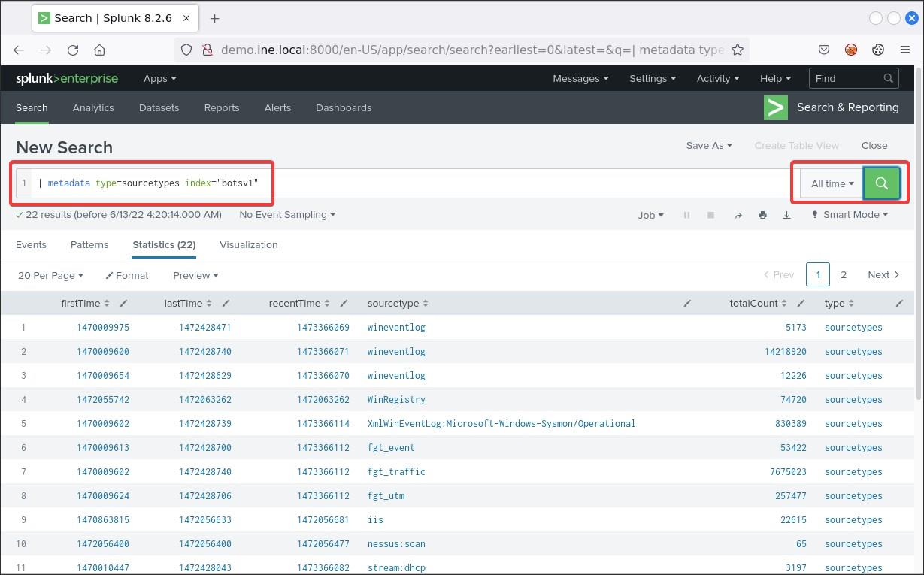Run the search with the green magnifier button
This screenshot has width=924, height=575.
(881, 183)
